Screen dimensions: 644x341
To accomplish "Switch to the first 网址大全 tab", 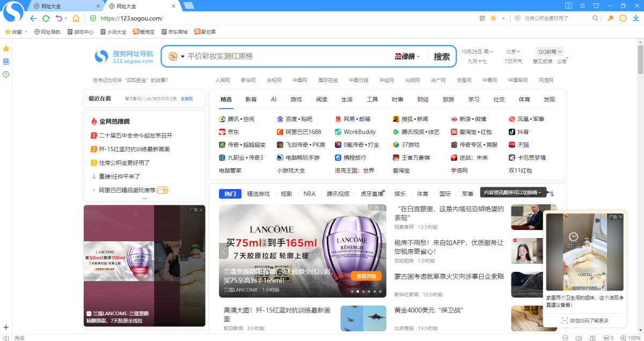I will pos(63,6).
